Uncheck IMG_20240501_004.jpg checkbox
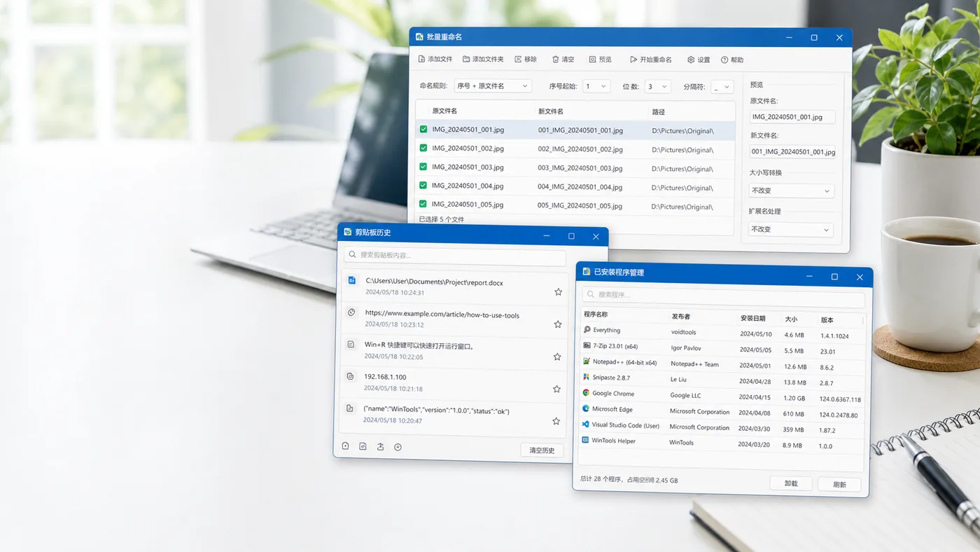980x552 pixels. [423, 186]
